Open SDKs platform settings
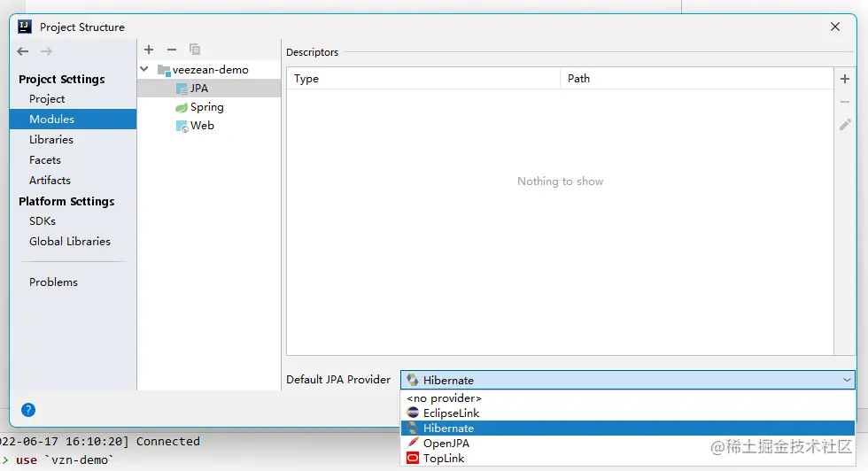This screenshot has height=471, width=868. [43, 220]
